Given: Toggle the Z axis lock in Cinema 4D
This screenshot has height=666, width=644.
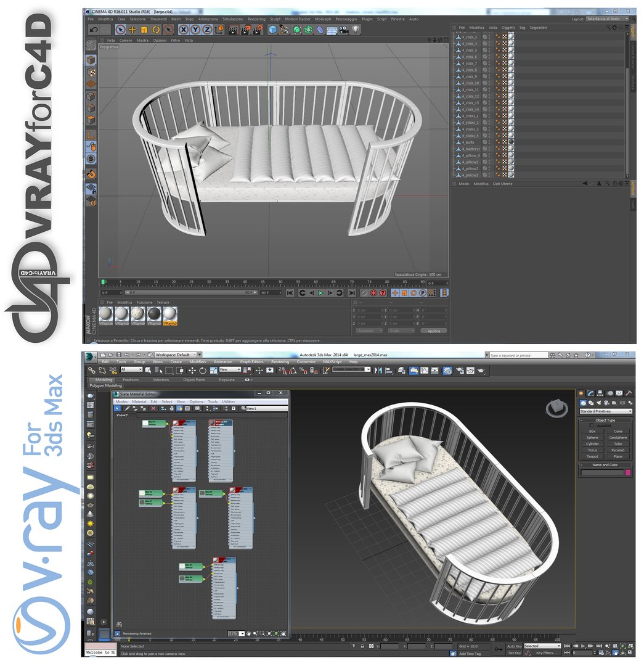Looking at the screenshot, I should pyautogui.click(x=207, y=30).
